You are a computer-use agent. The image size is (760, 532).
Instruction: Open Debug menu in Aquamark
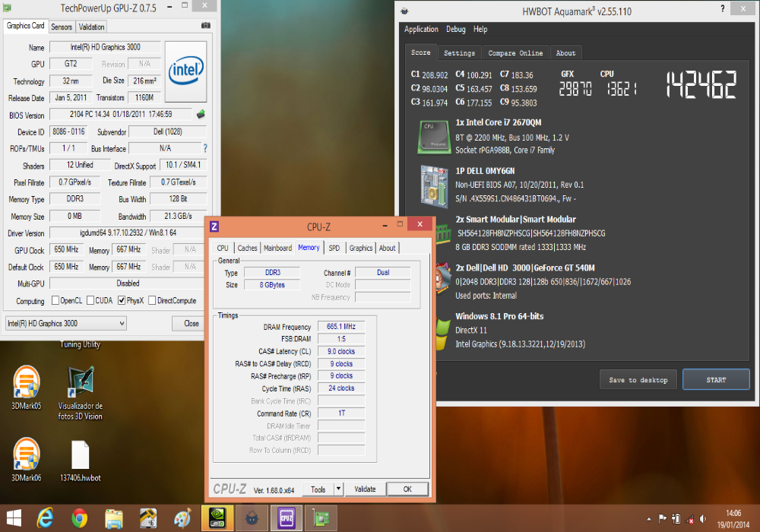tap(455, 29)
